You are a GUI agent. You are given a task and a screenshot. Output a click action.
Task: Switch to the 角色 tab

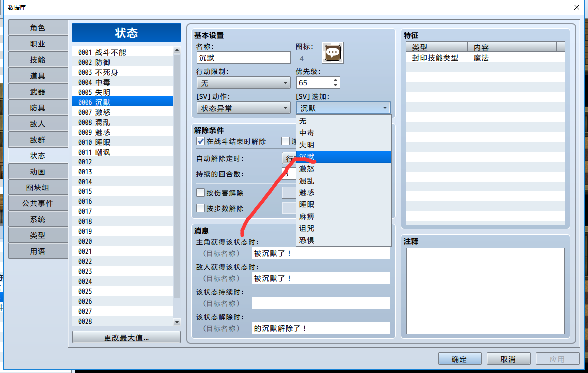tap(38, 28)
